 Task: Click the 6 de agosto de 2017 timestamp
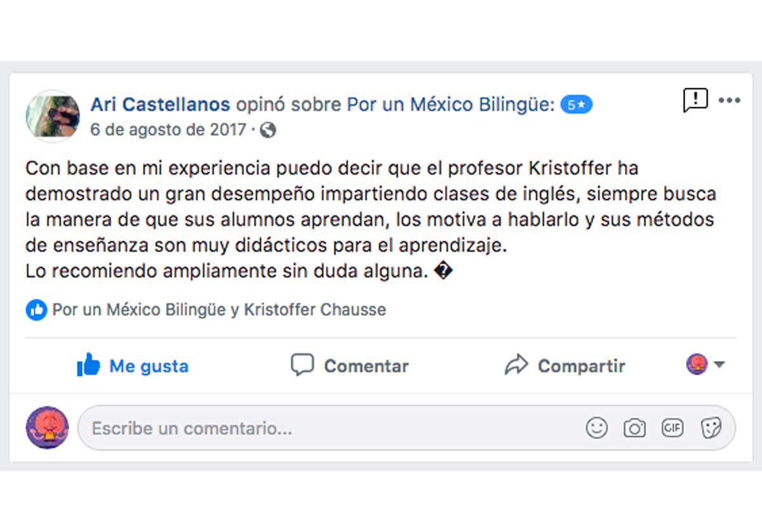[x=168, y=130]
